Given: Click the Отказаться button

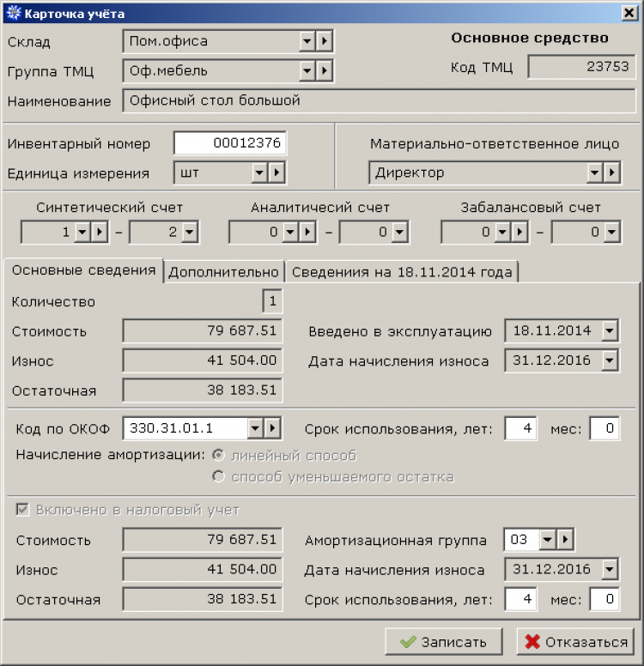Looking at the screenshot, I should click(575, 642).
